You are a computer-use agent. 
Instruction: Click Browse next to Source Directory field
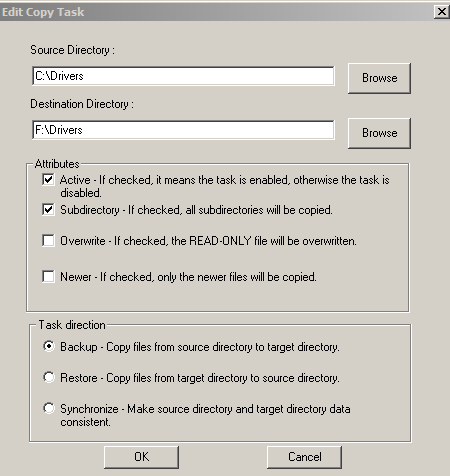click(x=379, y=78)
